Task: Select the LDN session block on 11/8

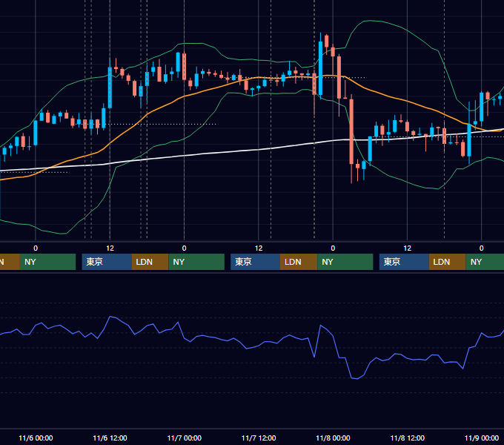Action: coord(448,262)
